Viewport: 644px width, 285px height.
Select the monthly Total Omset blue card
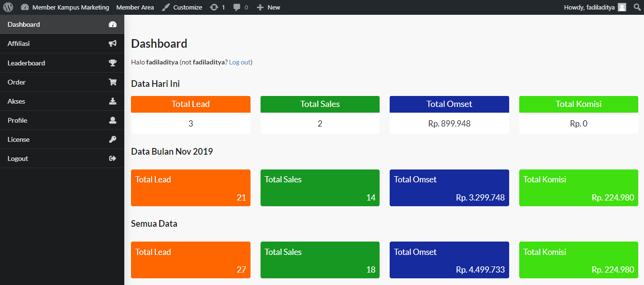coord(449,188)
